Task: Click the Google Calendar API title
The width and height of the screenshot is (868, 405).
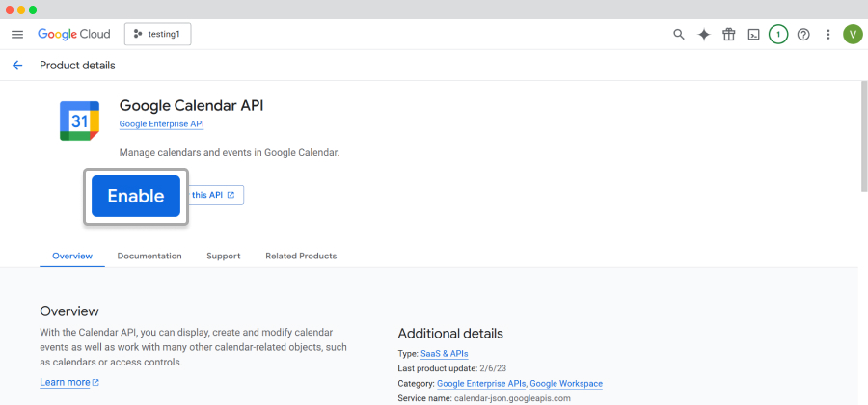Action: (192, 105)
